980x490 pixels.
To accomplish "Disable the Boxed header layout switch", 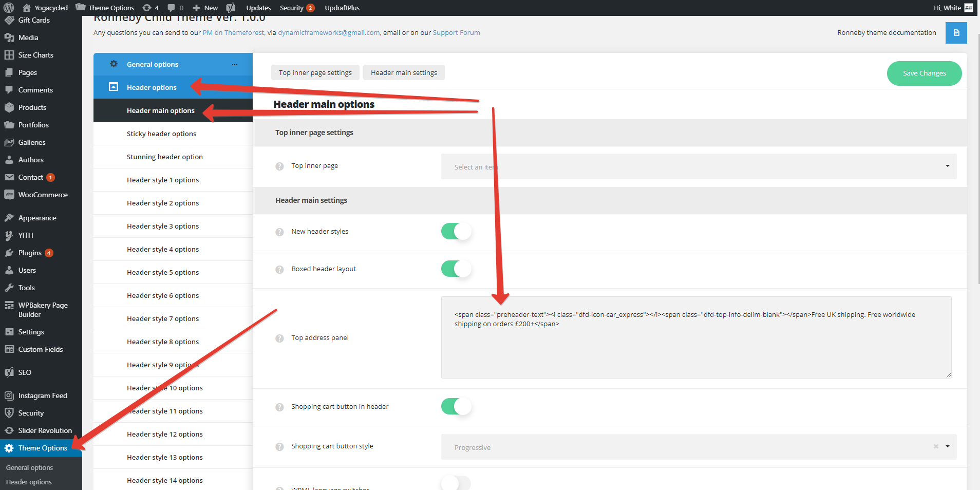I will (456, 269).
